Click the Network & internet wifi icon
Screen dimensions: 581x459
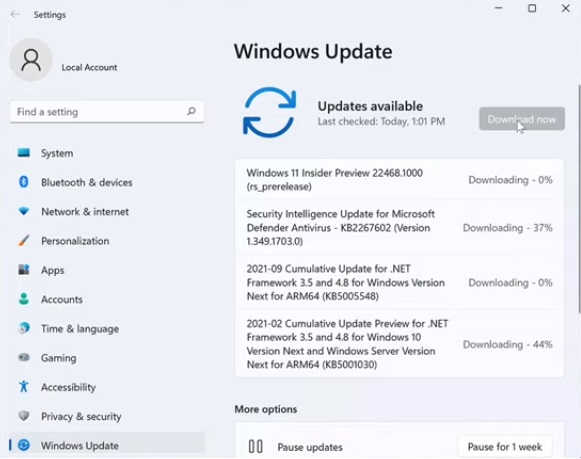(x=24, y=211)
